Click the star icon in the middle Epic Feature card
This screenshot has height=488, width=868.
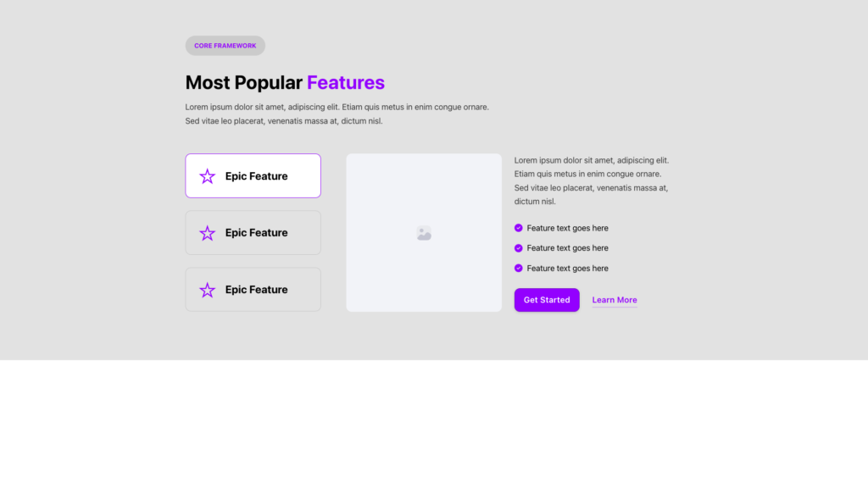[x=208, y=233]
